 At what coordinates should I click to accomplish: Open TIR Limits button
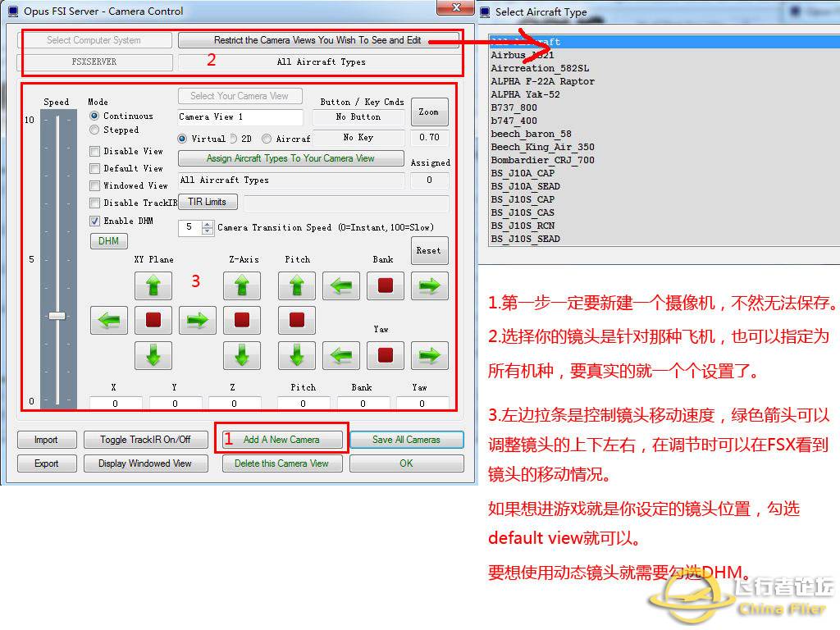(208, 202)
